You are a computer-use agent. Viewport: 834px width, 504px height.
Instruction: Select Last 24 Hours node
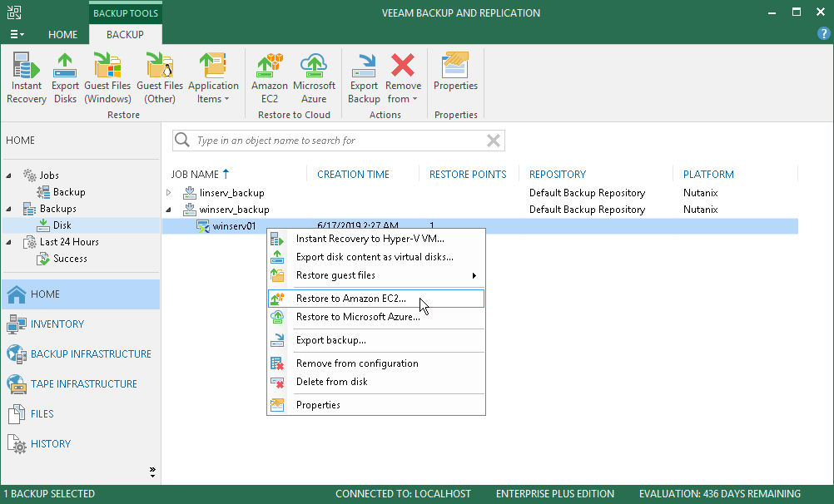(x=69, y=242)
